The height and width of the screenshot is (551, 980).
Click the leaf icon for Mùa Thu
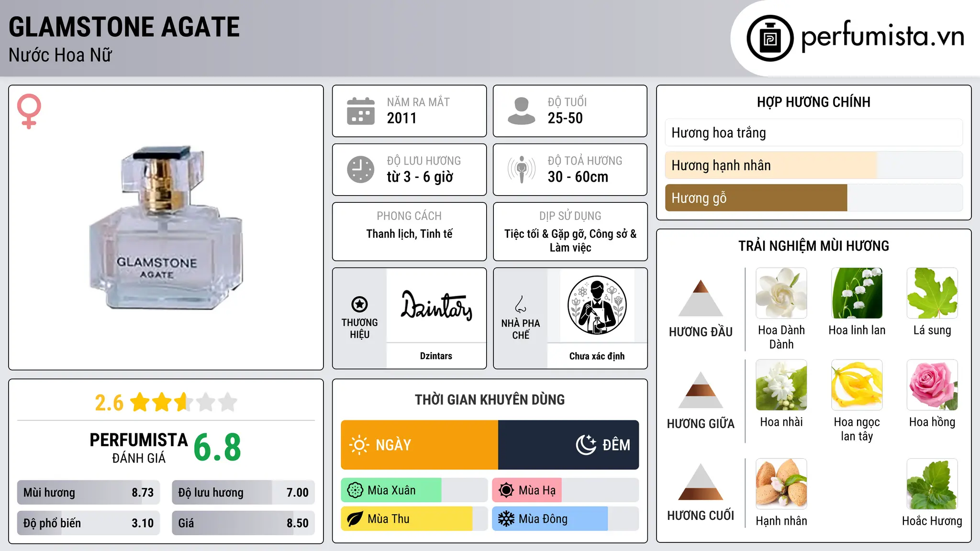pos(355,519)
